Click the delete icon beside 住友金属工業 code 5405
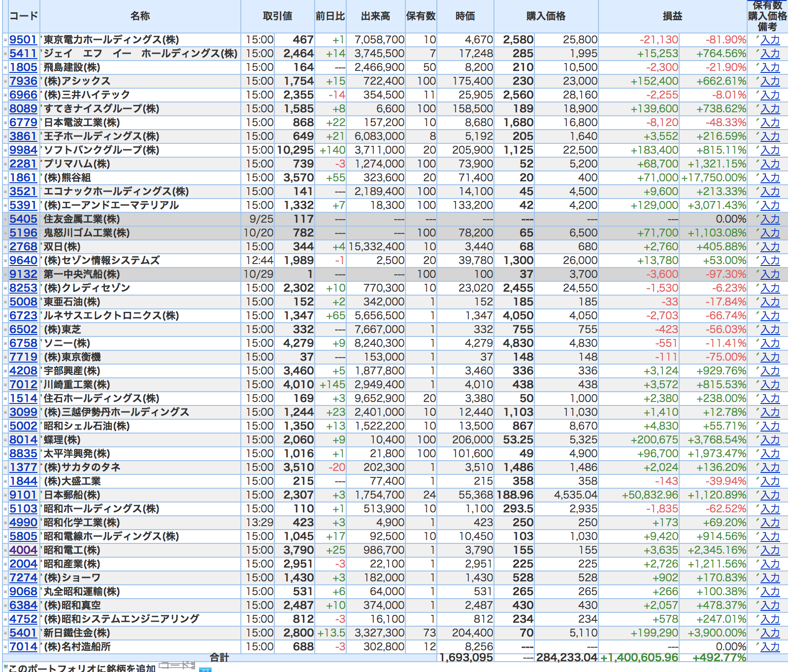Screen dimensions: 788x672 (x=5, y=219)
